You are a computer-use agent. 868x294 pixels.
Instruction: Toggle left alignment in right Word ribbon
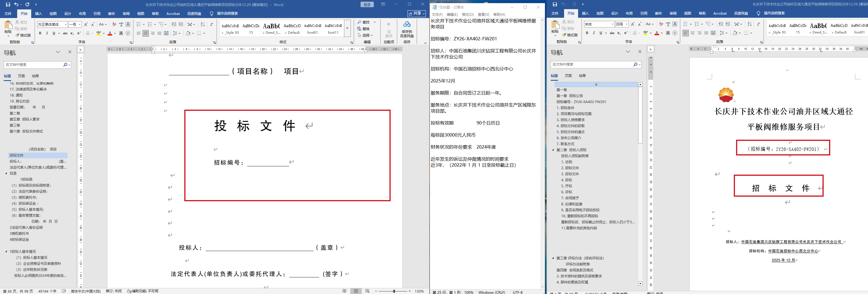pos(685,33)
